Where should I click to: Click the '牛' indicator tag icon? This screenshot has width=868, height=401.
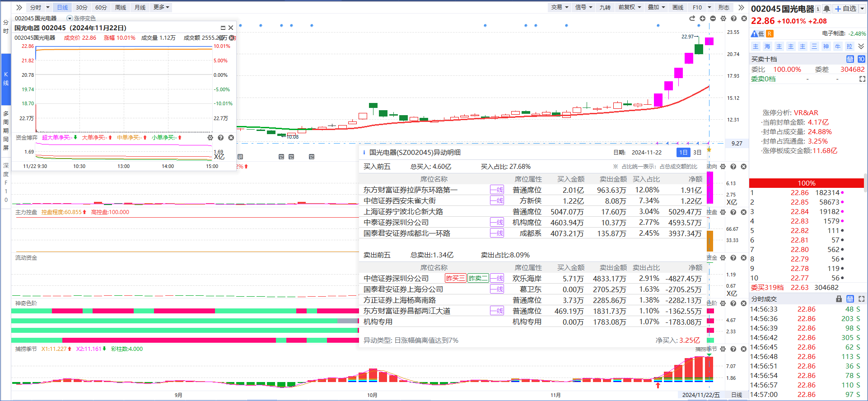click(838, 47)
